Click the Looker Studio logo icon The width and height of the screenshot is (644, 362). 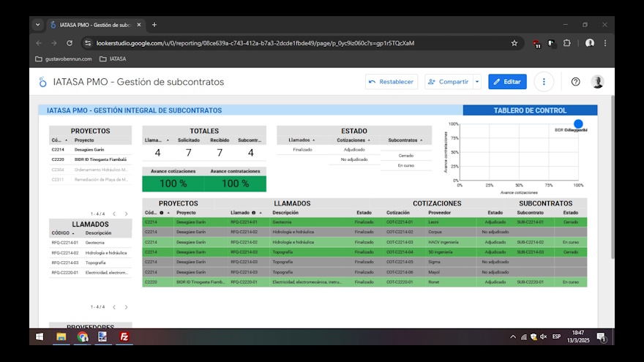43,82
